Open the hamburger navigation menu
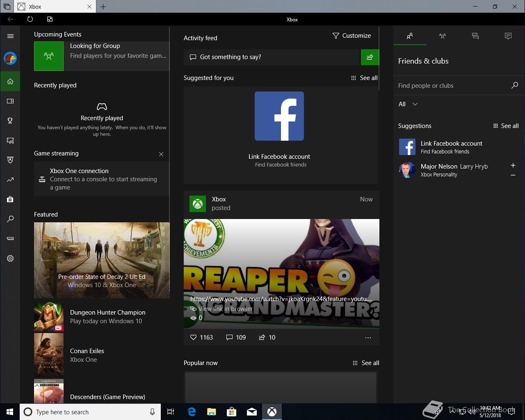The width and height of the screenshot is (525, 420). tap(10, 36)
